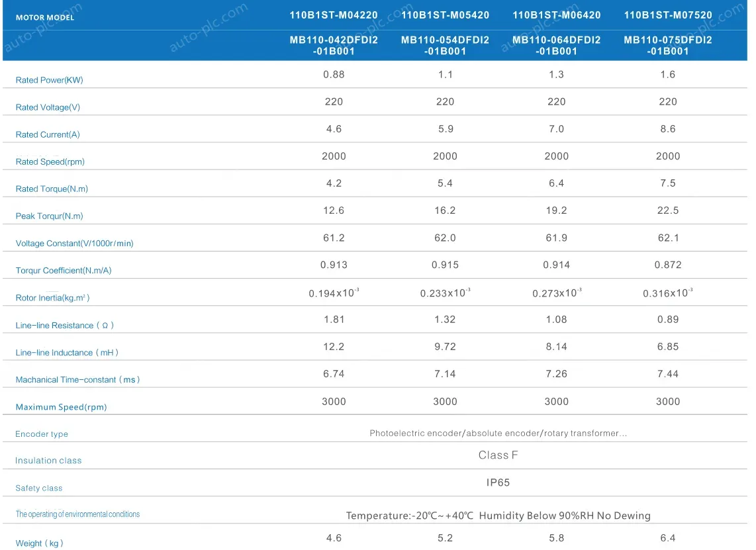Select the peak torque value 19.2
This screenshot has width=756, height=550.
[556, 210]
